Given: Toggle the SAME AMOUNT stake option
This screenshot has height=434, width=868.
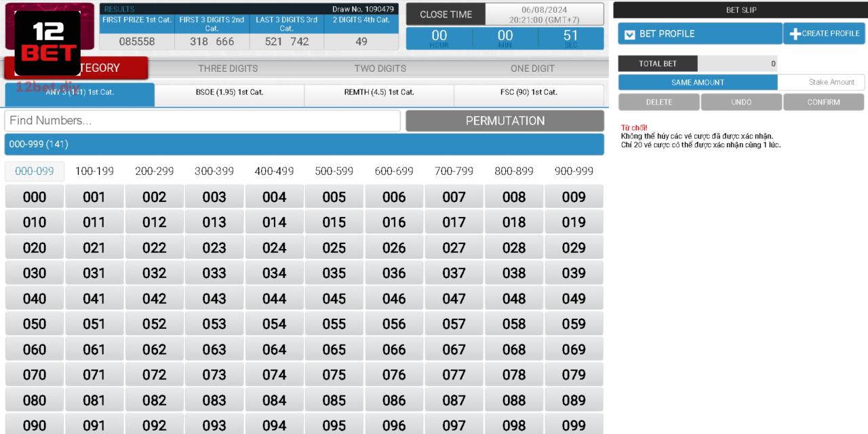Looking at the screenshot, I should [699, 81].
